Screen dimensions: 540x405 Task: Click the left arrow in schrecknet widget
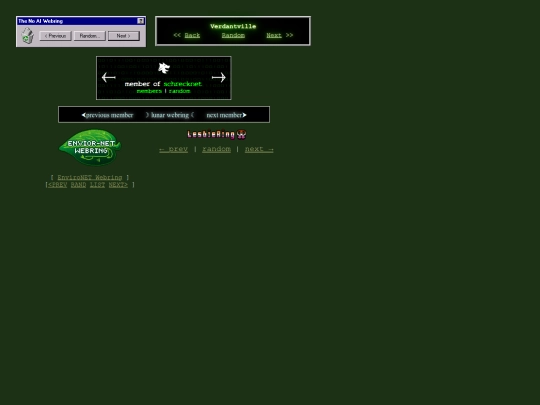tap(108, 77)
